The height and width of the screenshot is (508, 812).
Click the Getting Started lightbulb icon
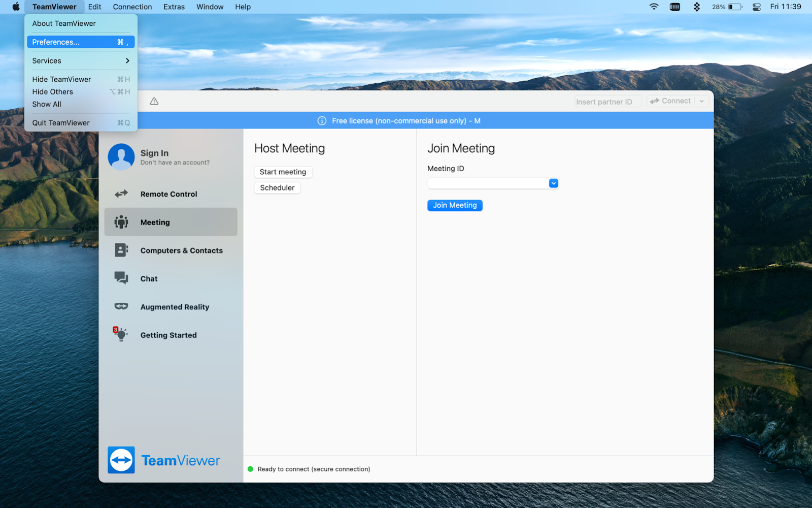click(121, 334)
